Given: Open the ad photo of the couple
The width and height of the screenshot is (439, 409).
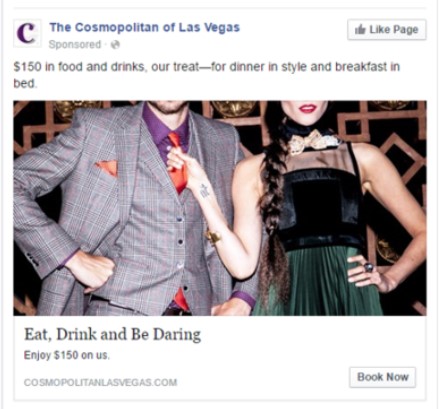Looking at the screenshot, I should point(220,208).
